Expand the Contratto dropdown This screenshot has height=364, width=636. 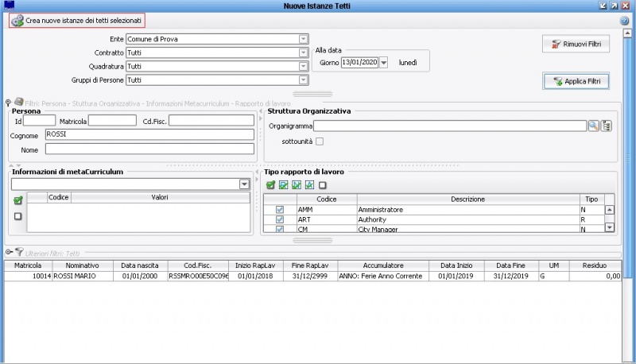tap(303, 52)
